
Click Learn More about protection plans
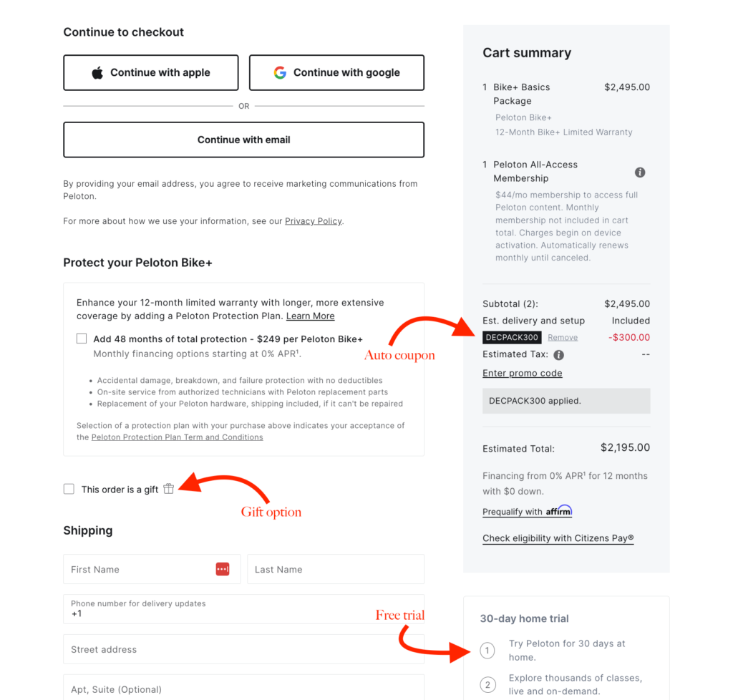310,316
